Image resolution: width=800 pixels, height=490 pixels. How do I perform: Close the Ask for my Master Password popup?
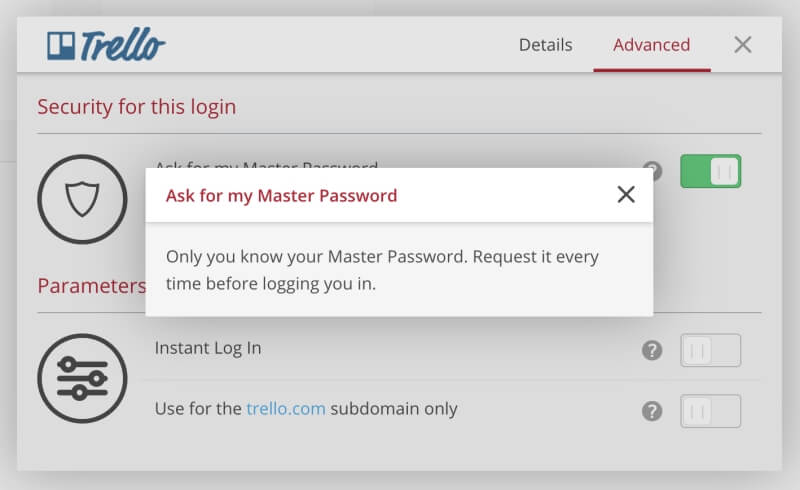626,194
